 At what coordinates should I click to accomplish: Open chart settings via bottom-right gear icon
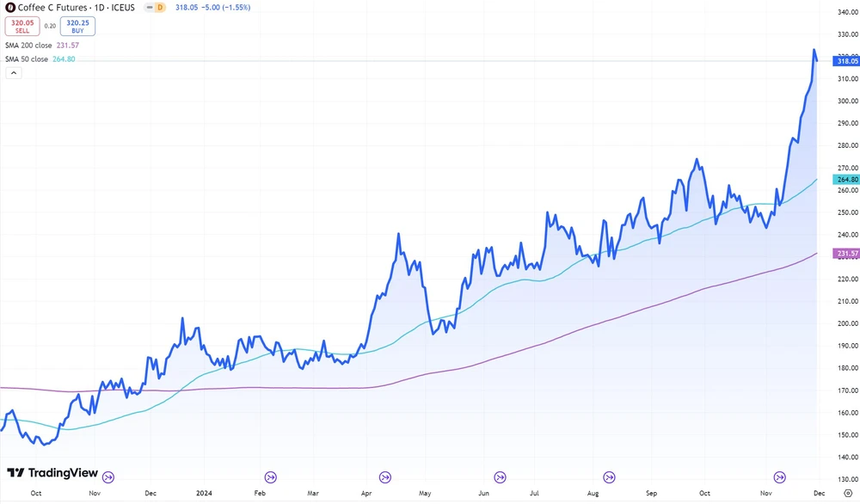click(x=850, y=493)
